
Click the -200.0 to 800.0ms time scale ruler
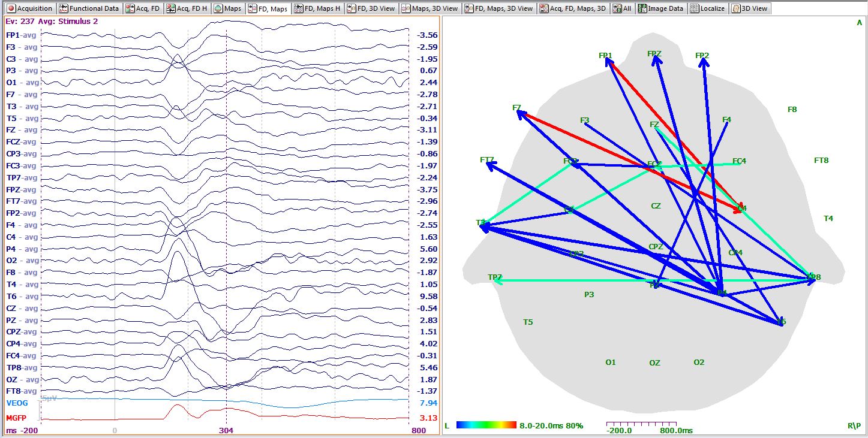tap(641, 424)
